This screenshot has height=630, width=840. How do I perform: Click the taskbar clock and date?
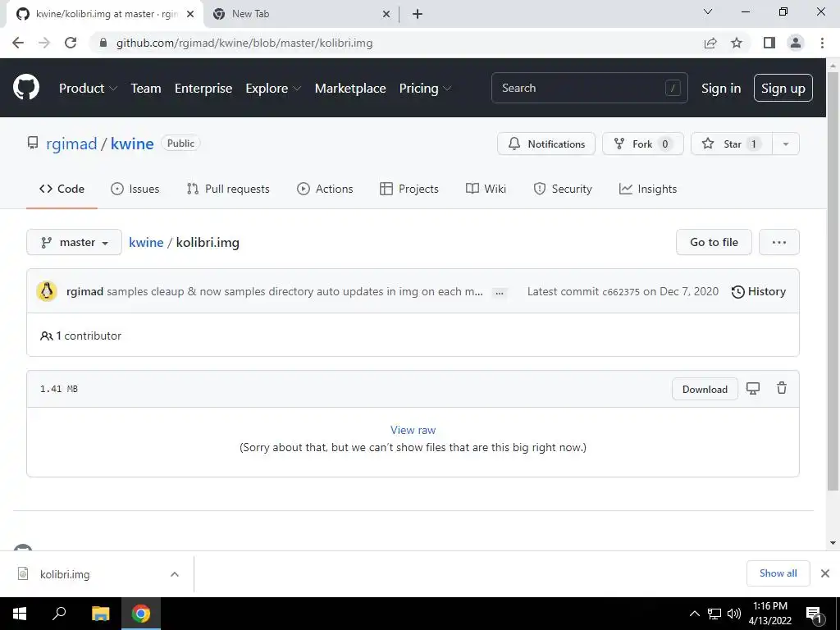(769, 614)
